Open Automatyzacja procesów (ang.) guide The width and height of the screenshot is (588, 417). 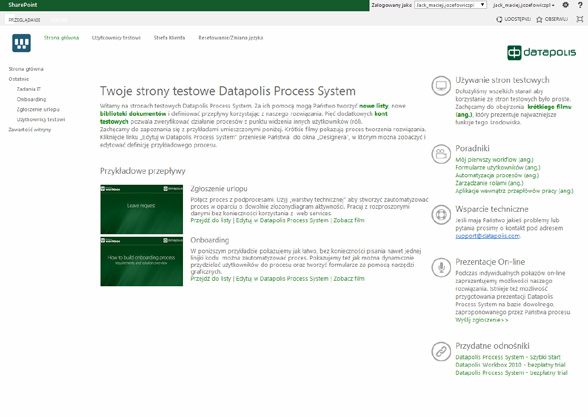click(x=497, y=176)
